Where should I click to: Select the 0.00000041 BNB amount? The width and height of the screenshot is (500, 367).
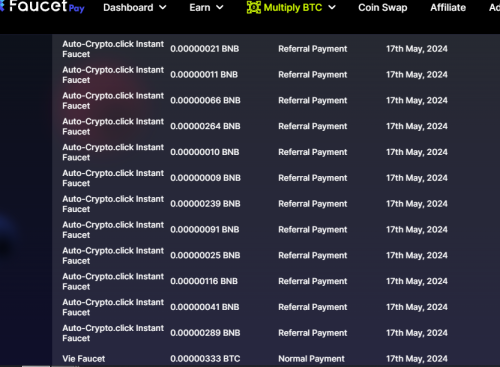pyautogui.click(x=205, y=307)
